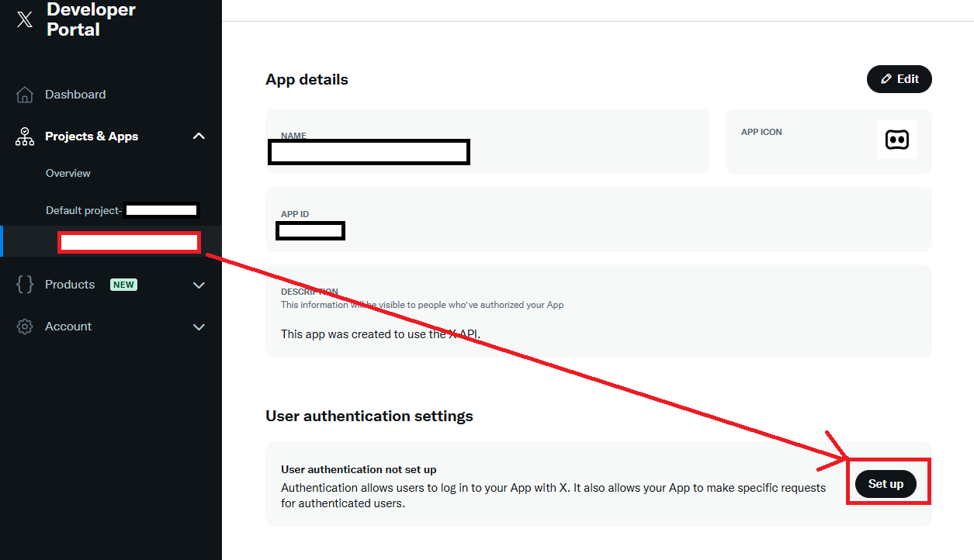The height and width of the screenshot is (560, 974).
Task: Click the Developer Portal title
Action: pos(91,20)
